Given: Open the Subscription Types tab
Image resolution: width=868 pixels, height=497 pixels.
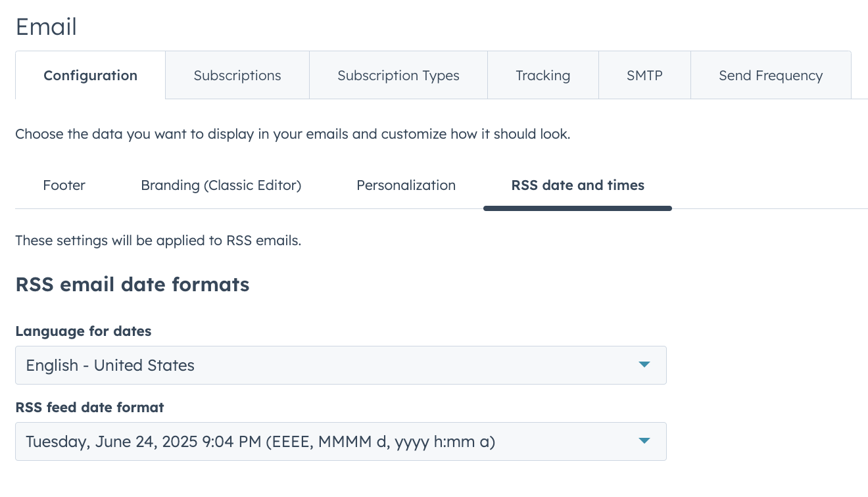Looking at the screenshot, I should (398, 75).
